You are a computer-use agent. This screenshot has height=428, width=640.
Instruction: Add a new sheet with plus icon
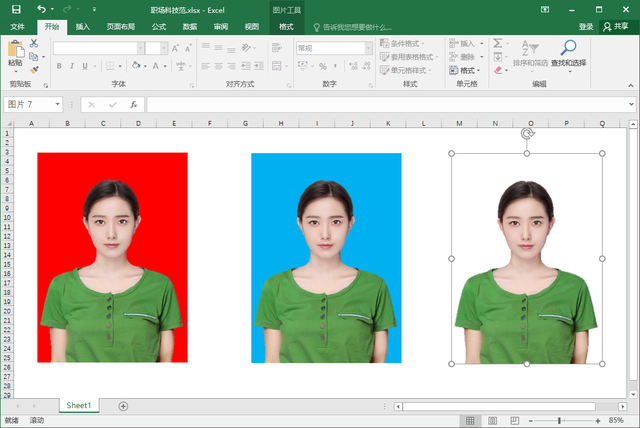(123, 406)
